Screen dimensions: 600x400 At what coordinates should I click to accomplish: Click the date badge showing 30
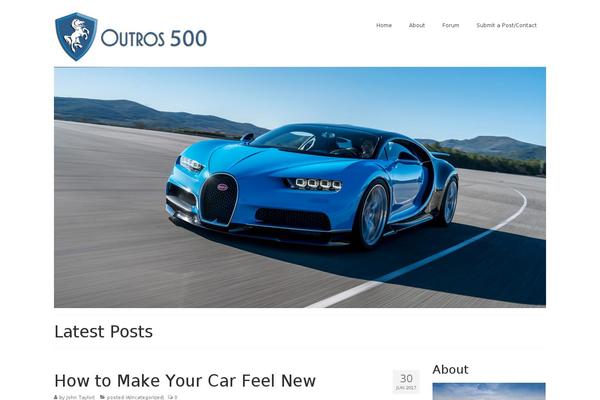406,381
